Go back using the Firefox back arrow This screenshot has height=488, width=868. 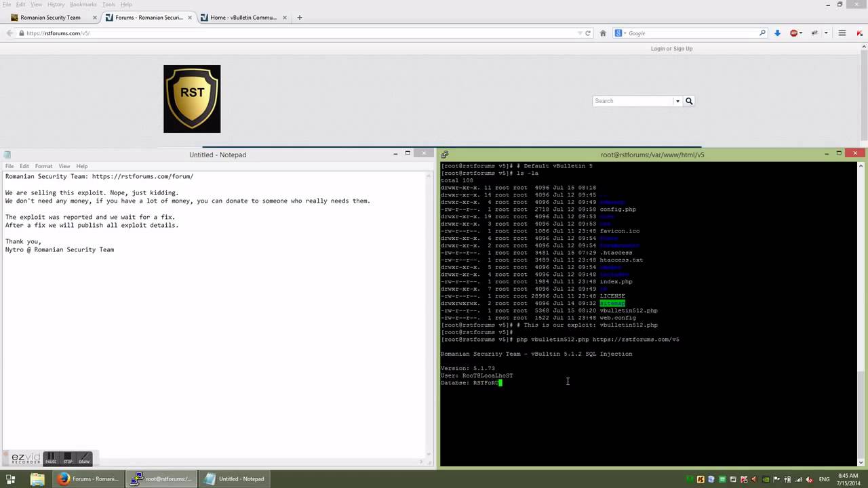[x=9, y=33]
